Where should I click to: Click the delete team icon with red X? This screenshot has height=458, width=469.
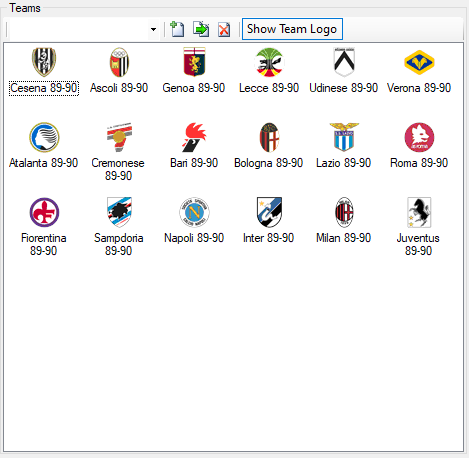coord(224,29)
